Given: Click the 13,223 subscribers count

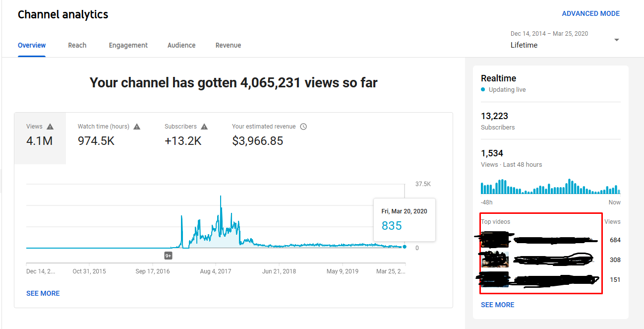Looking at the screenshot, I should [x=495, y=116].
